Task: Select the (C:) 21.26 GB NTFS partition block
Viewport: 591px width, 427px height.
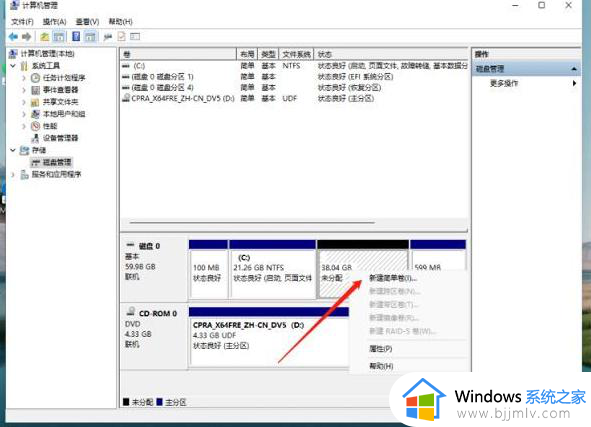Action: tap(273, 270)
